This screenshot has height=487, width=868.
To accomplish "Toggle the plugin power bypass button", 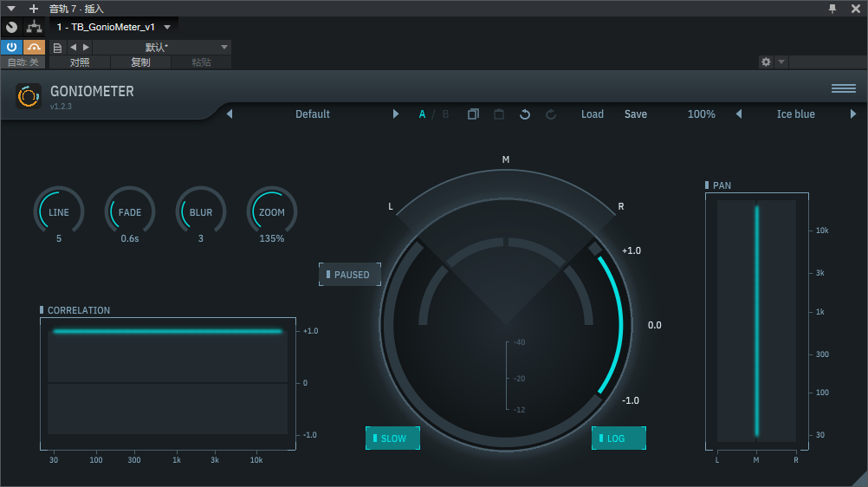I will (x=11, y=47).
